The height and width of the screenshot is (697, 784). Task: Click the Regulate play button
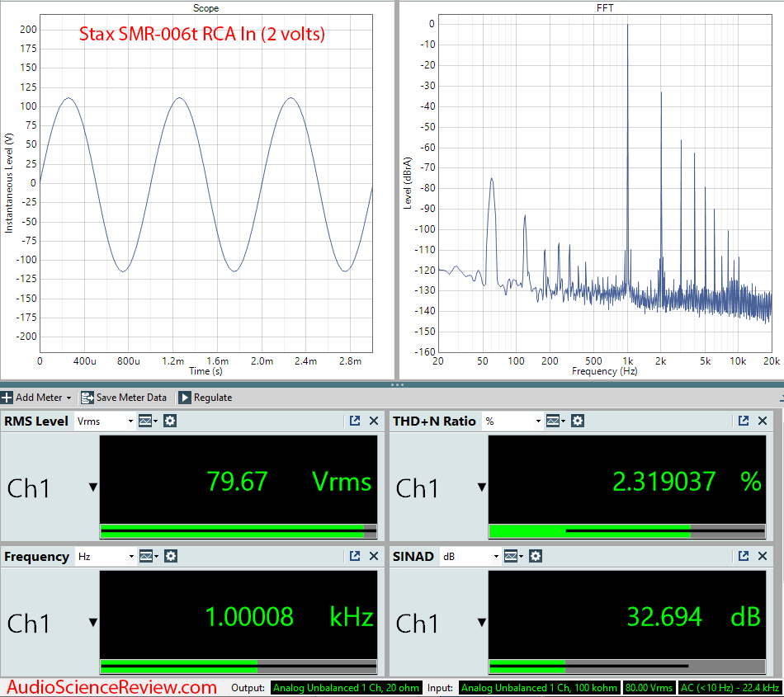coord(185,398)
